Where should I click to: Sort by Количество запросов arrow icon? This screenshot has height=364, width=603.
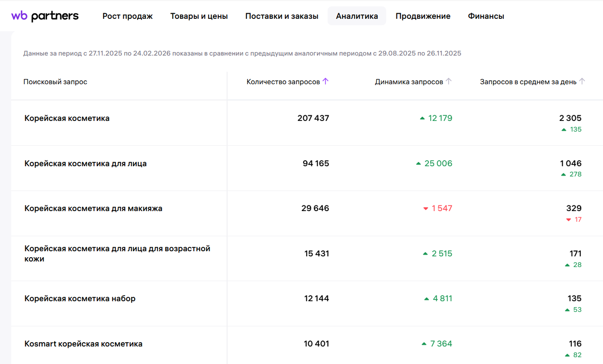tap(325, 81)
